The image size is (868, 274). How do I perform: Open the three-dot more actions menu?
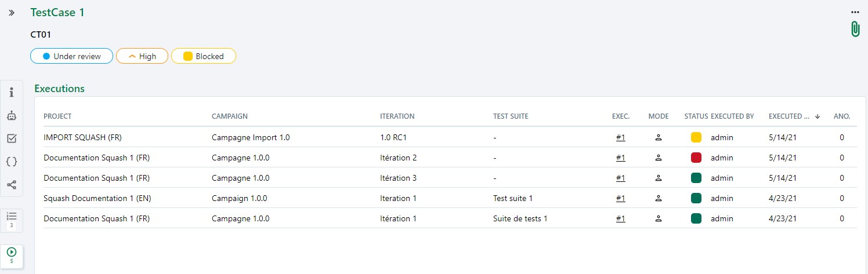tap(855, 12)
